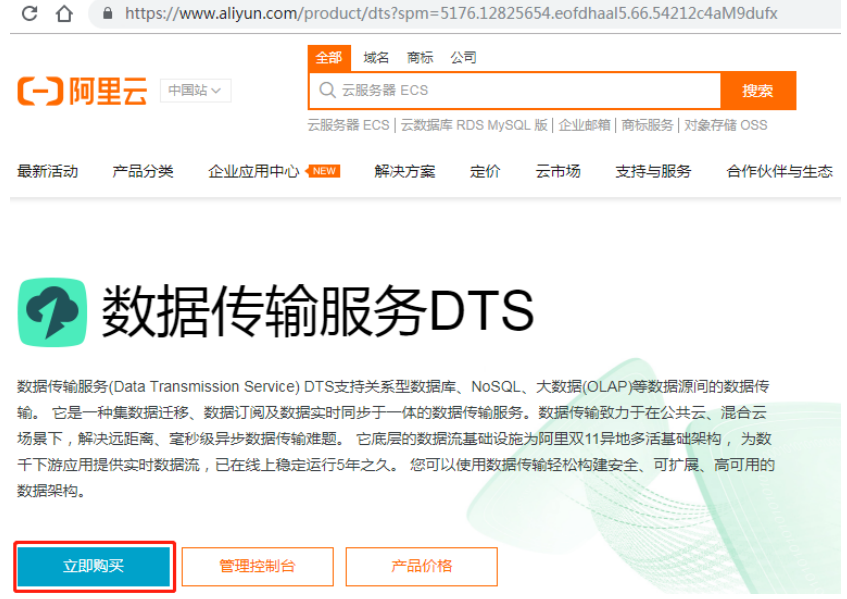Switch to the 公司 search tab
This screenshot has width=847, height=599.
tap(463, 57)
